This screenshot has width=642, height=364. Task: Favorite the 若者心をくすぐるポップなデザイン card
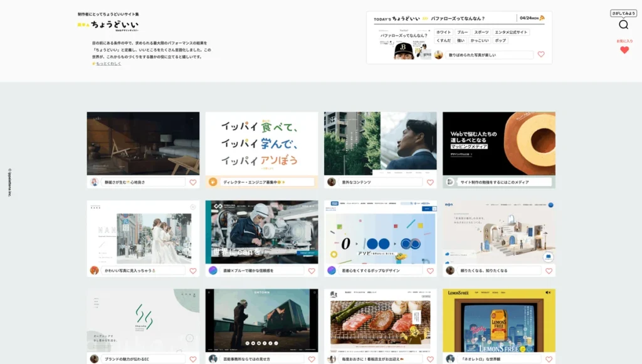click(x=430, y=271)
